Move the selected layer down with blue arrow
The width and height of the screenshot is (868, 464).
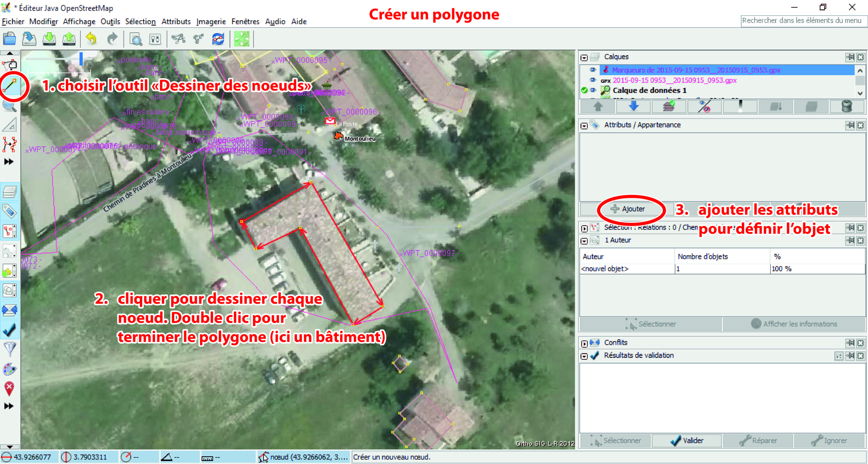pos(633,106)
